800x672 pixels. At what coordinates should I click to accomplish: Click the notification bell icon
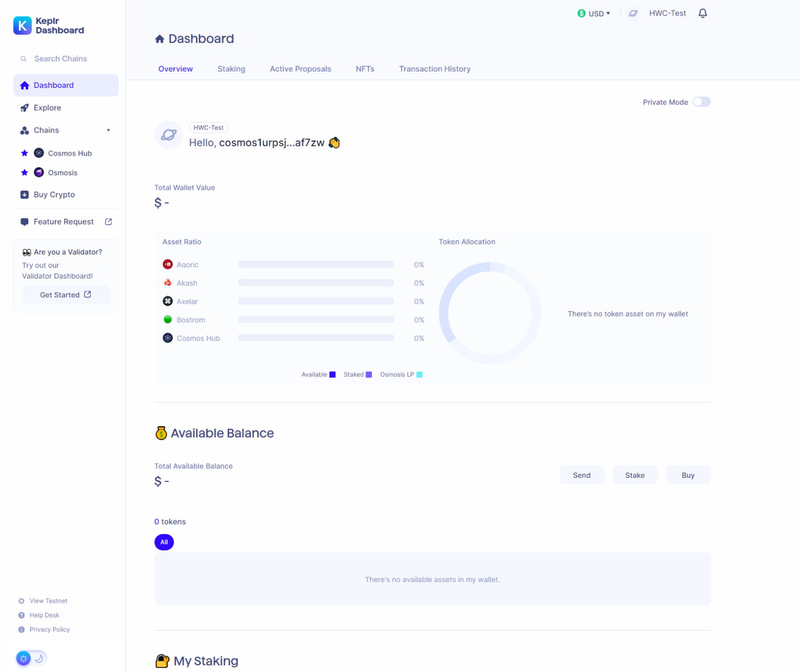click(703, 13)
